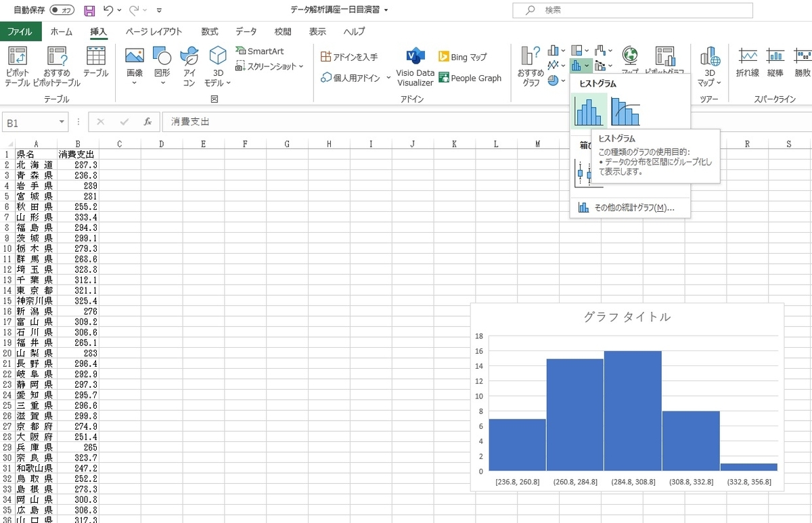Launch Visio Data Visualizer add-in

[x=415, y=65]
